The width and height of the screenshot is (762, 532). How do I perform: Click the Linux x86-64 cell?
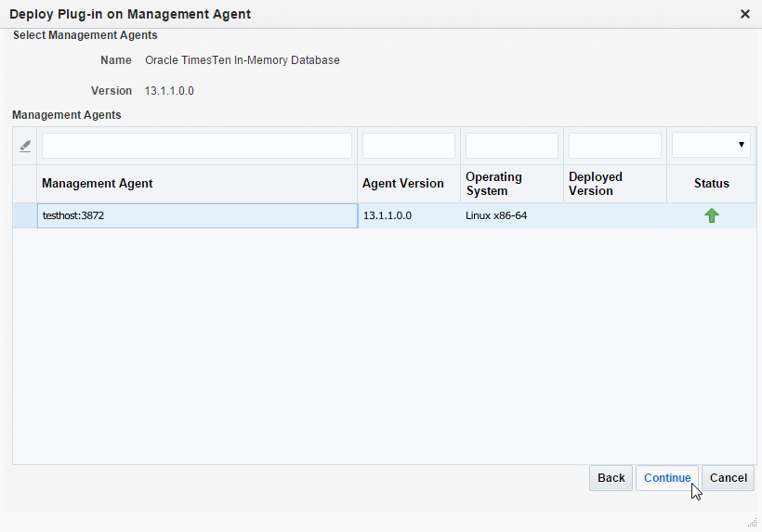click(512, 215)
